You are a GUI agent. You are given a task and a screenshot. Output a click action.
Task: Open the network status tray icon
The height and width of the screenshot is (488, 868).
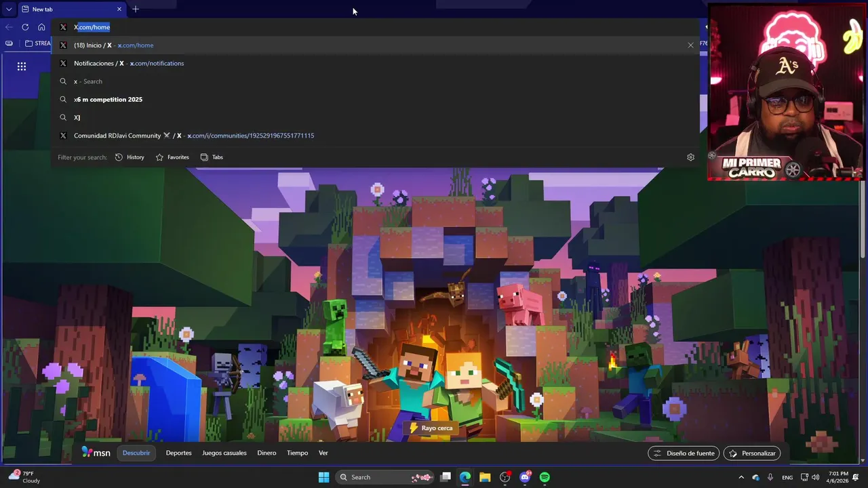[804, 477]
